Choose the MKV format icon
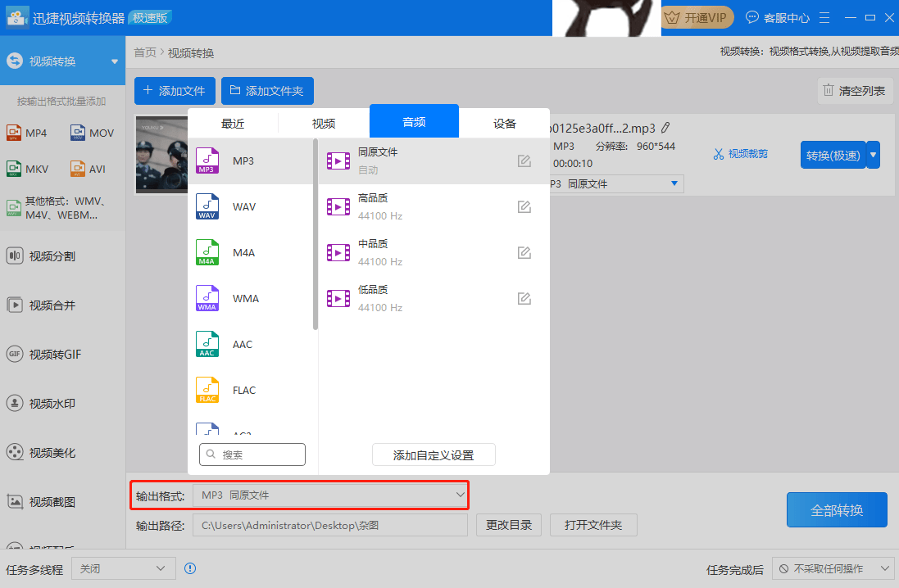899x588 pixels. pos(14,170)
